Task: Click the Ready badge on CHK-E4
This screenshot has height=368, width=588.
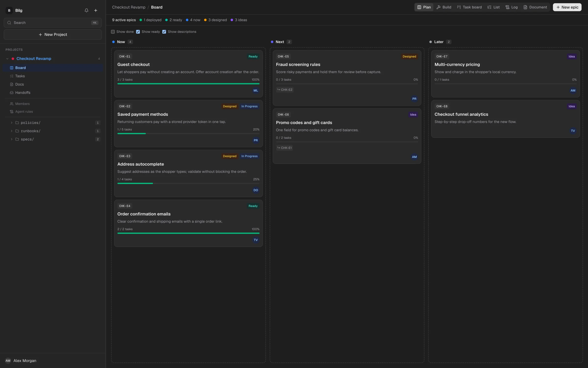Action: [253, 206]
